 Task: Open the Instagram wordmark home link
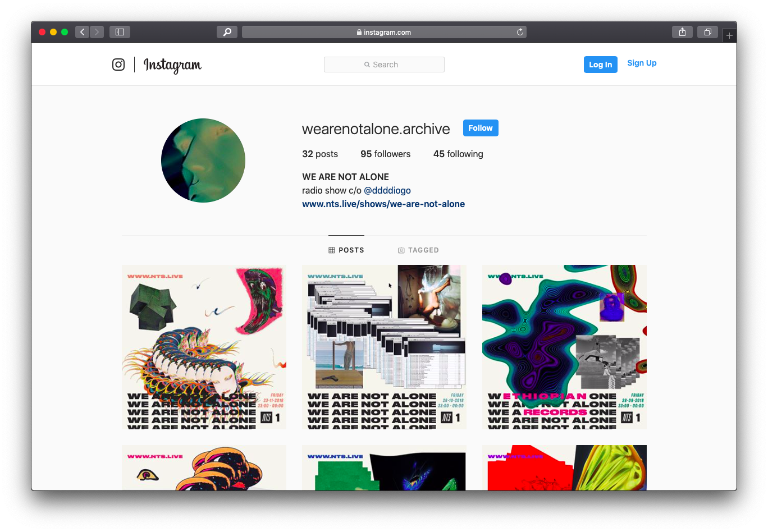point(172,65)
